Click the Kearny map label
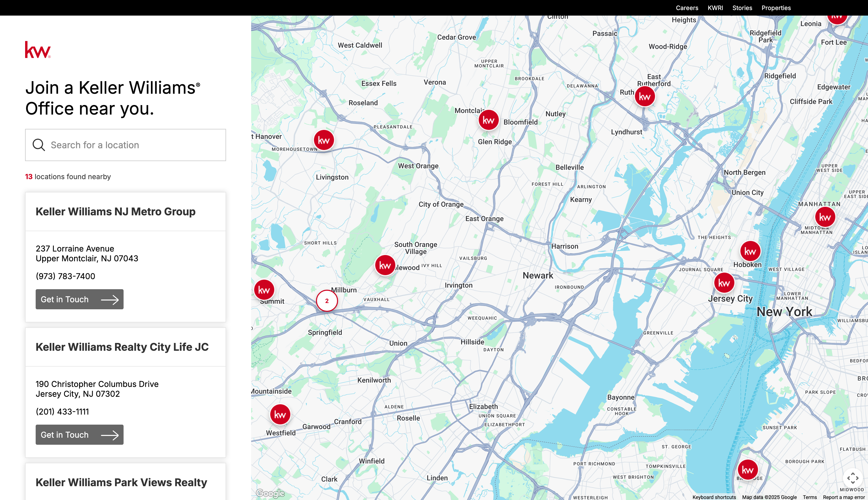This screenshot has height=500, width=868. [x=581, y=199]
